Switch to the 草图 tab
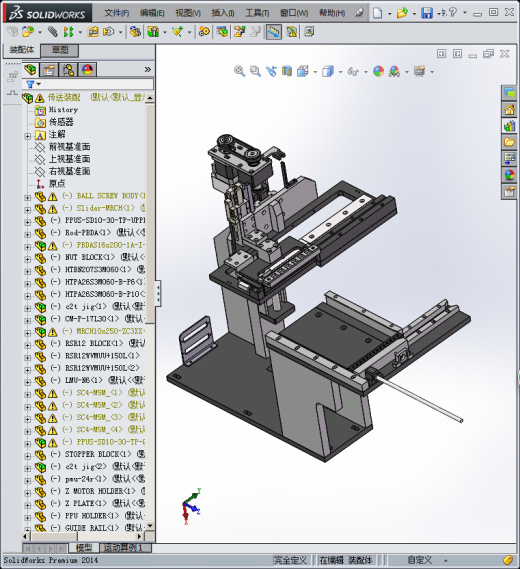This screenshot has height=569, width=520. click(x=60, y=50)
